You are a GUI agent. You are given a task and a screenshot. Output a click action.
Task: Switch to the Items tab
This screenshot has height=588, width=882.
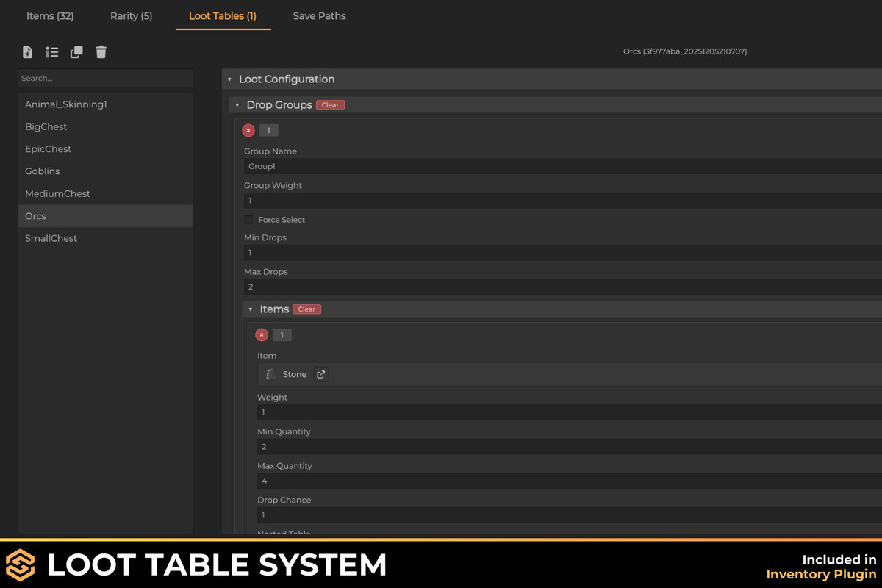coord(49,15)
